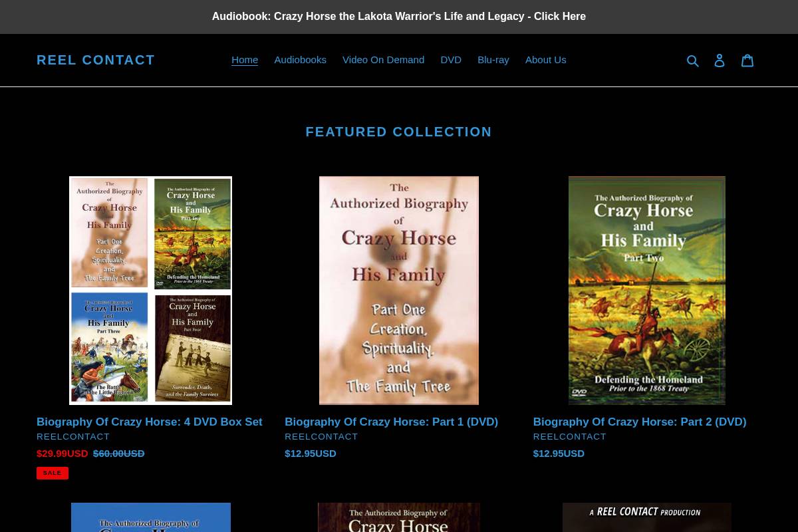Click REELCONTACT vendor under 4 DVD Box Set
798x532 pixels.
73,437
